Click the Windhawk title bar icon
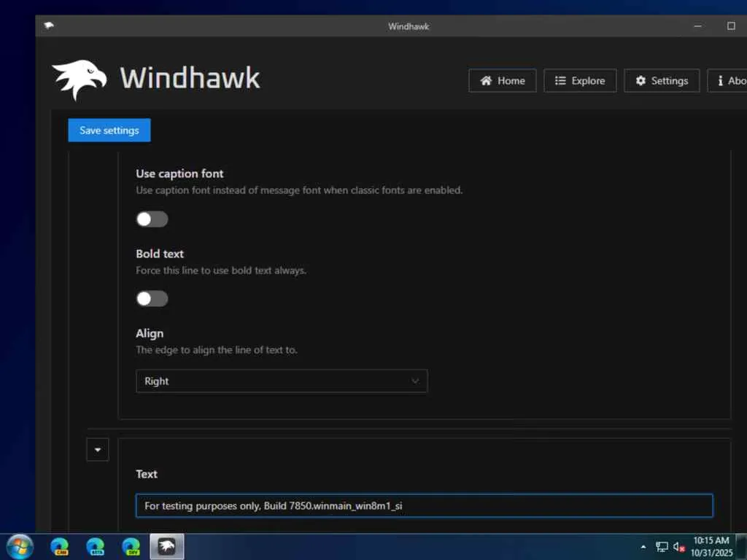Screen dimensions: 747x560 [x=49, y=26]
